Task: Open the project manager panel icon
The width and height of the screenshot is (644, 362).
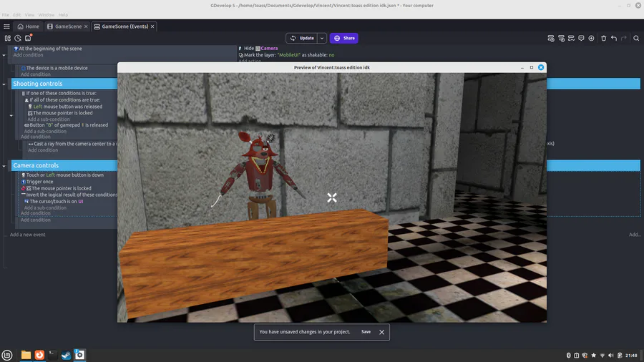Action: [x=7, y=38]
